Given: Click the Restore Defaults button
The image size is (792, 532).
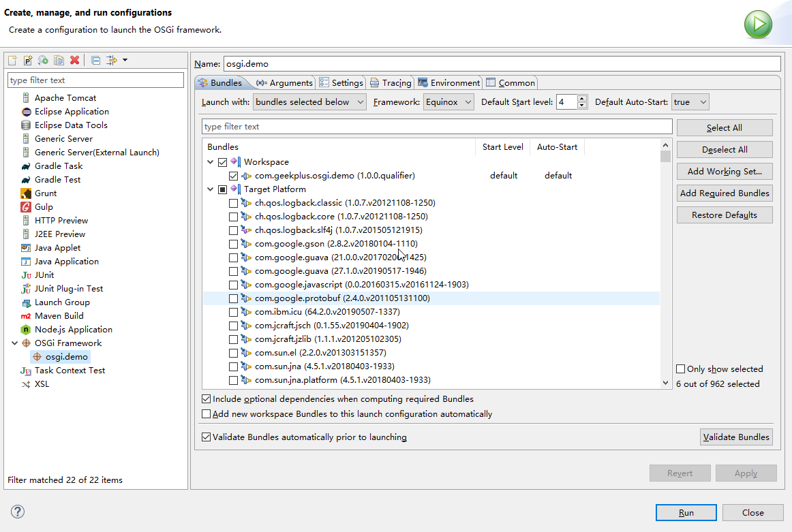Looking at the screenshot, I should (725, 215).
